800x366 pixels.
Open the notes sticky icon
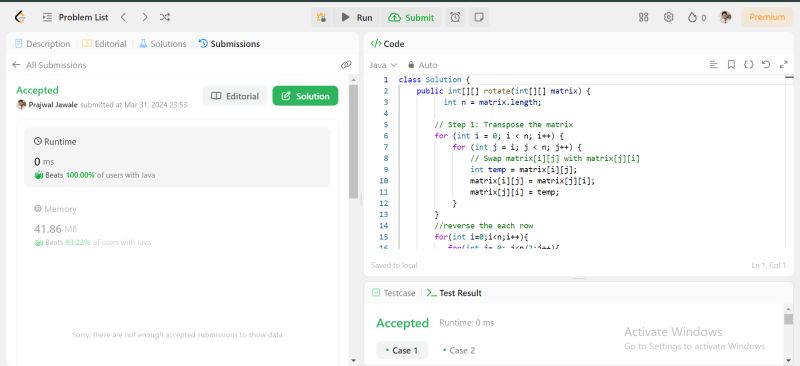pos(479,17)
